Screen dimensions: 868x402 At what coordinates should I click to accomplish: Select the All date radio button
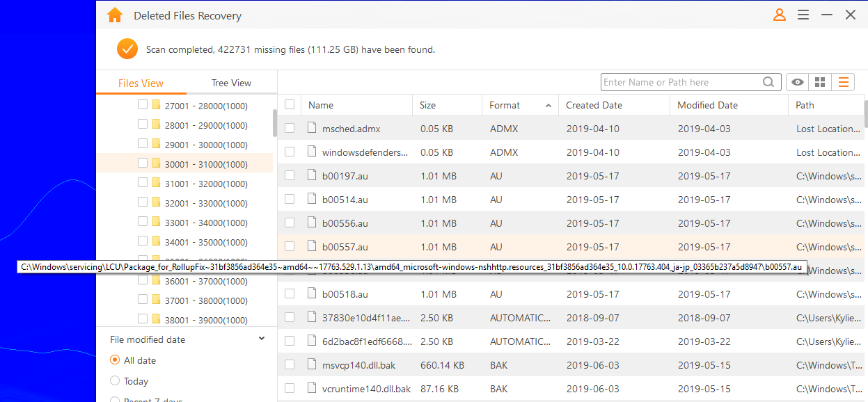tap(115, 360)
